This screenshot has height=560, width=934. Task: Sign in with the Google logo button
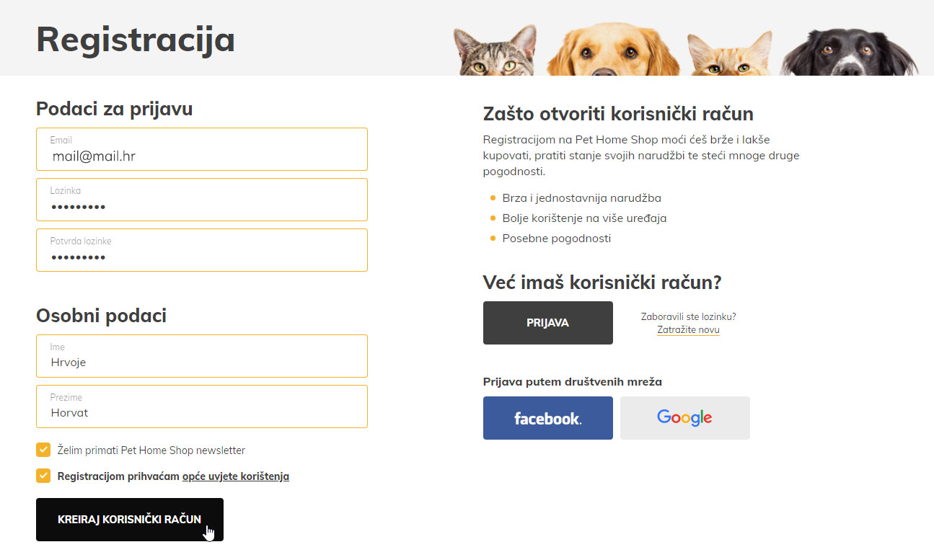click(685, 418)
